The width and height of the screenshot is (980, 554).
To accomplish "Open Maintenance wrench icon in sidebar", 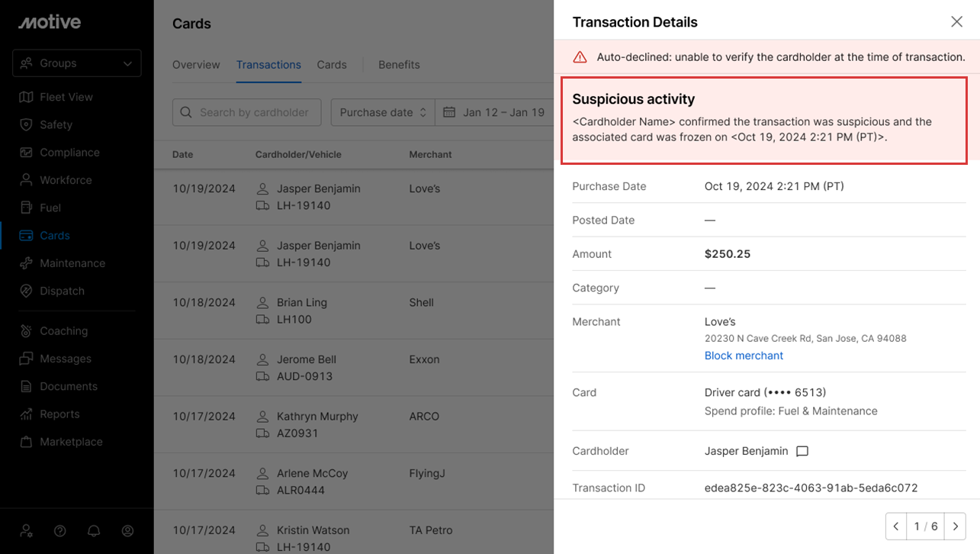I will 26,263.
